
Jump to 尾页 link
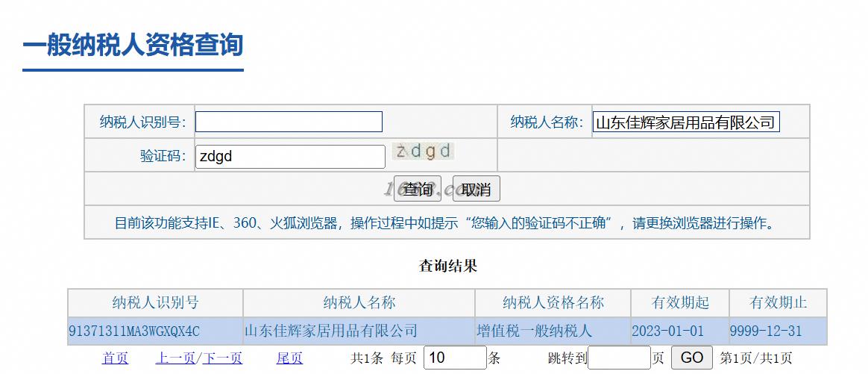[x=289, y=358]
